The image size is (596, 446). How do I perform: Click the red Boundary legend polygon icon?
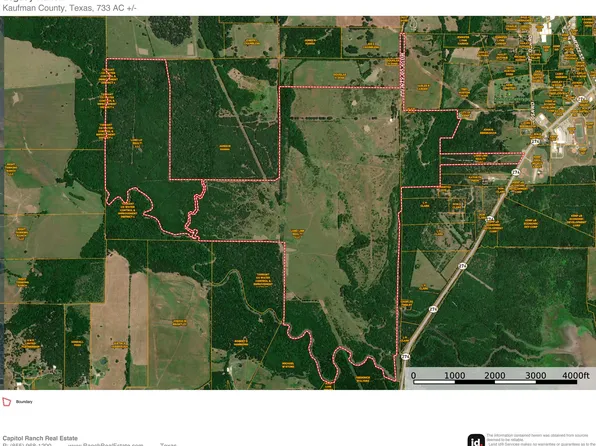pos(6,402)
